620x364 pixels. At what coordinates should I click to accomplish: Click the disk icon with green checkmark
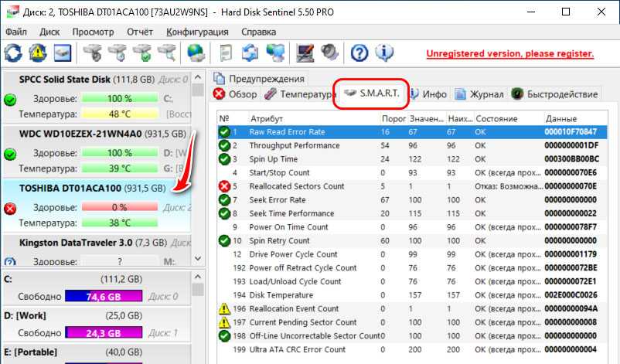[141, 53]
